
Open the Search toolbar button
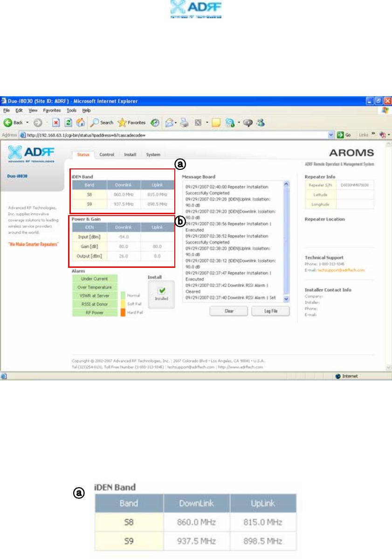pos(102,123)
